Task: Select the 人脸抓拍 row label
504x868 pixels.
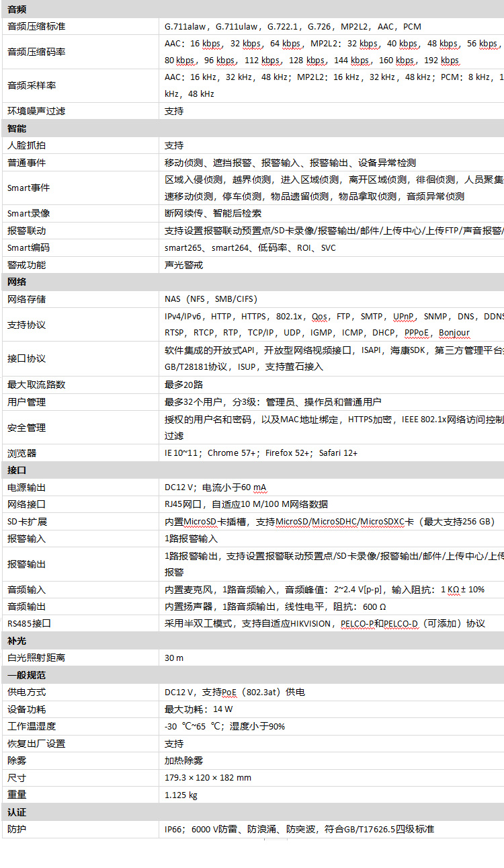Action: (27, 145)
